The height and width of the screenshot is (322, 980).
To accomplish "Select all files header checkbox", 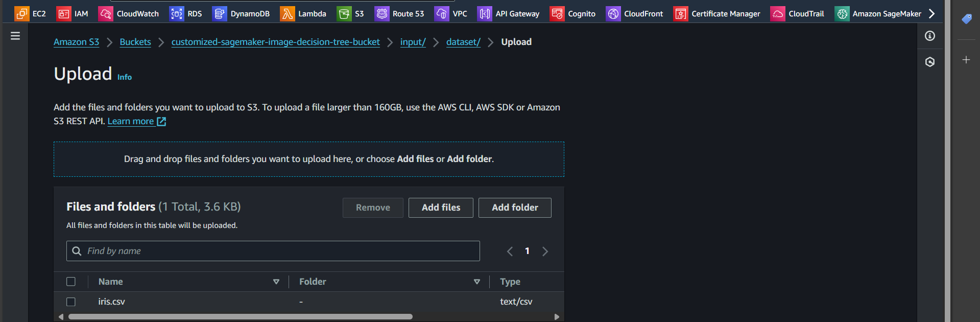I will (71, 282).
